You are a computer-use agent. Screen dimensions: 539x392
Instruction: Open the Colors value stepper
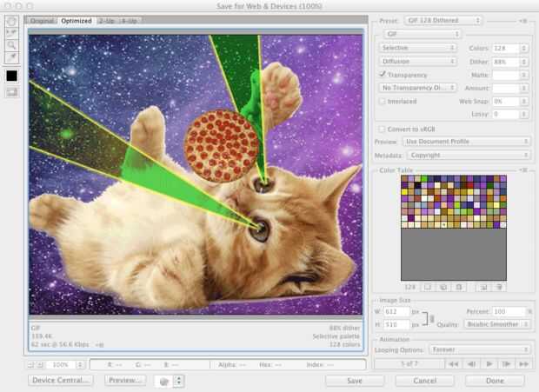pyautogui.click(x=523, y=48)
